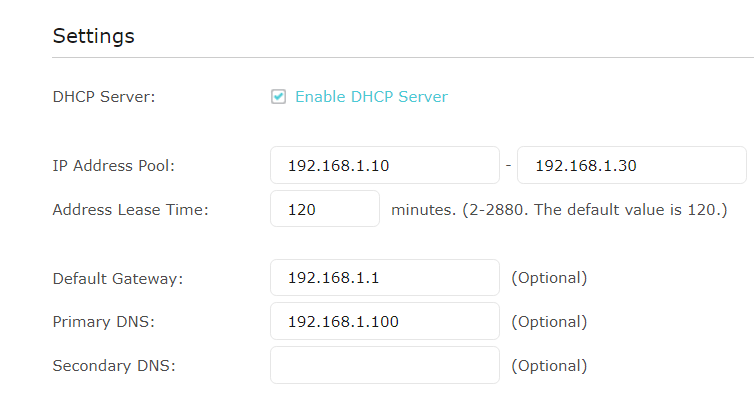The image size is (754, 409).
Task: Click the Secondary DNS label
Action: click(x=114, y=365)
